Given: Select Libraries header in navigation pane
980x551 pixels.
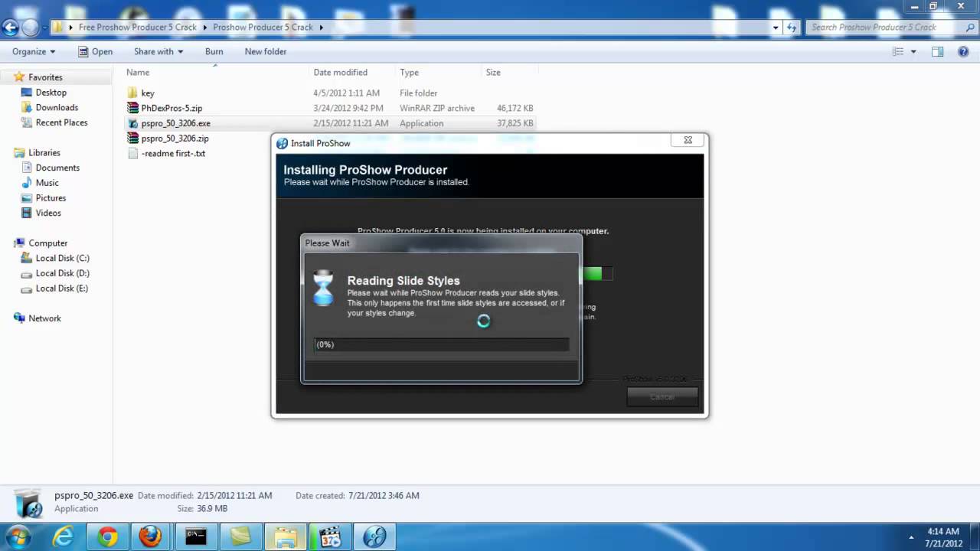Looking at the screenshot, I should coord(44,152).
